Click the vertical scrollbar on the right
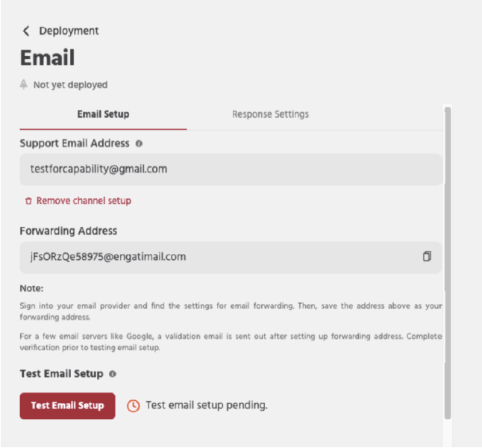The image size is (482, 448). coord(448,261)
